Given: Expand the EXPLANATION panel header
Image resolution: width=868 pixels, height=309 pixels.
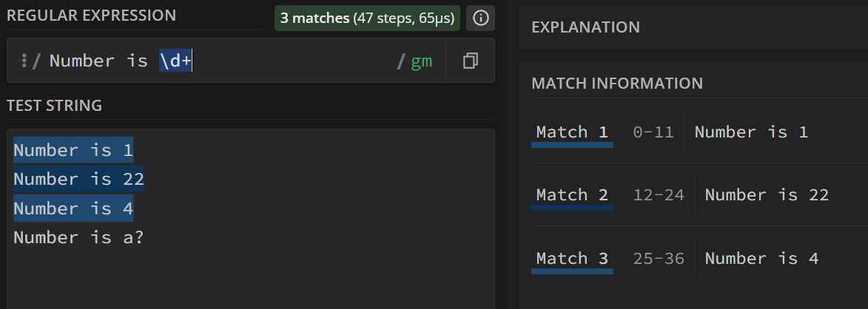Looking at the screenshot, I should tap(585, 27).
